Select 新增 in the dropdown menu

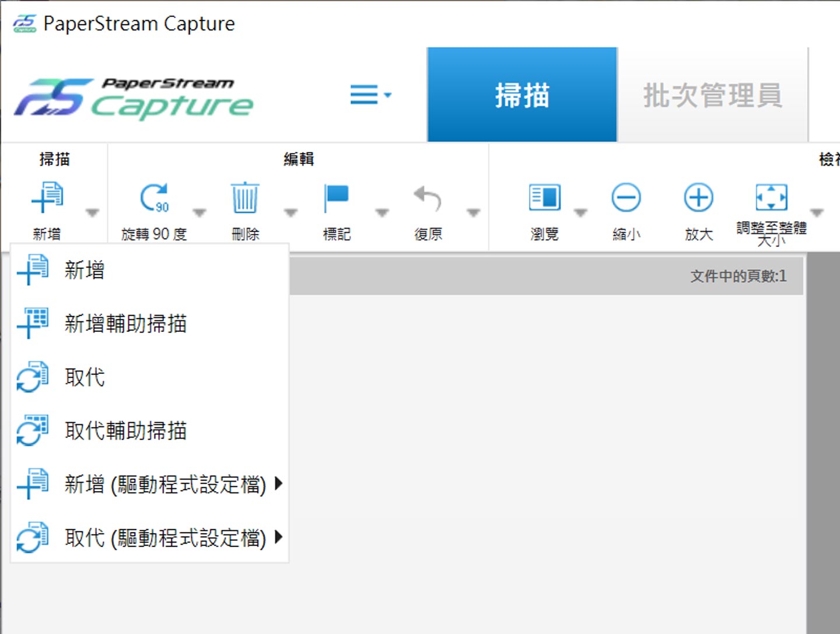[150, 270]
